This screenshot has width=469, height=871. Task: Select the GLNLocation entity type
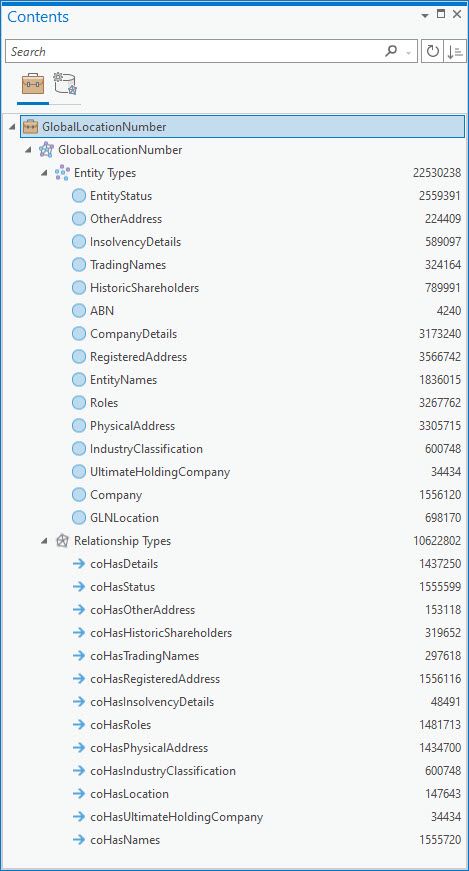(x=124, y=518)
